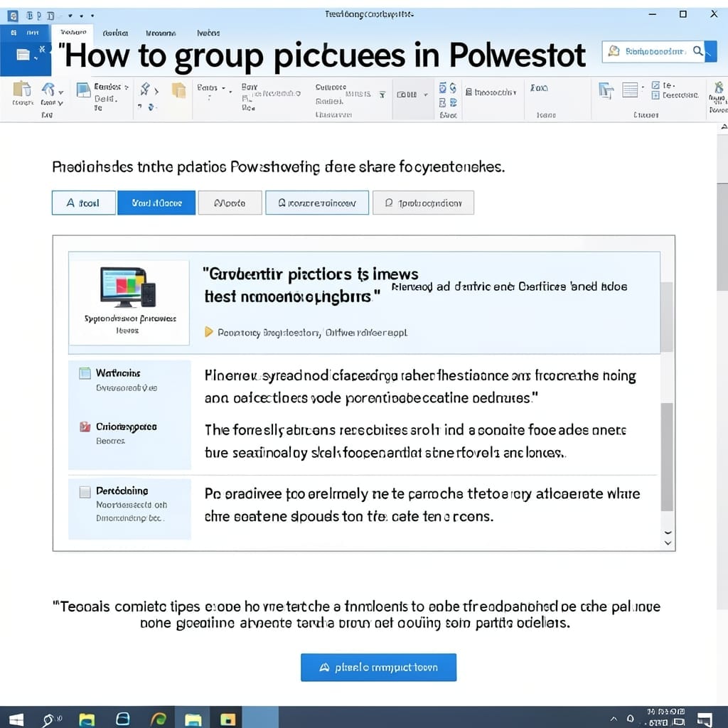The image size is (728, 728).
Task: Switch to the 'Gerdter' ribbon tab
Action: (x=115, y=33)
